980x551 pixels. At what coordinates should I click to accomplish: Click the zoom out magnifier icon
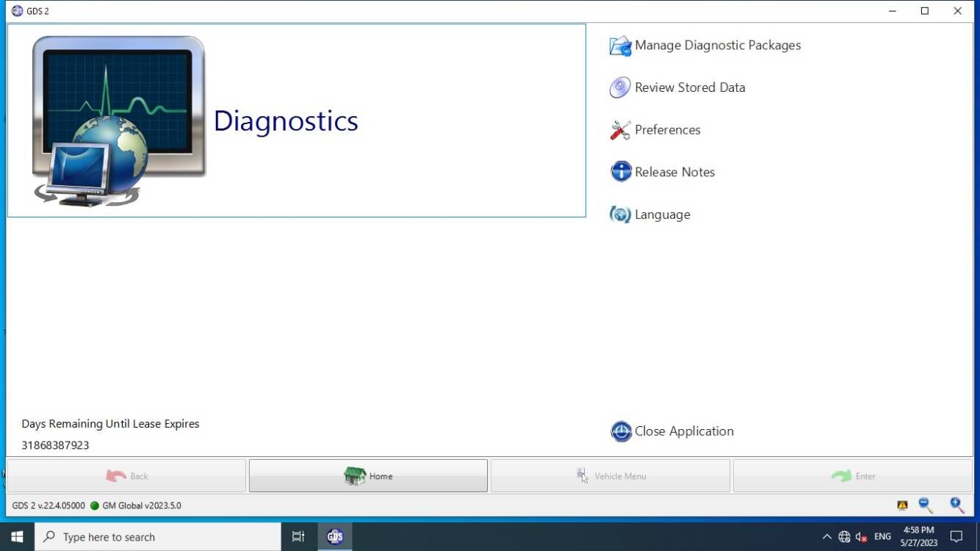[x=926, y=505]
